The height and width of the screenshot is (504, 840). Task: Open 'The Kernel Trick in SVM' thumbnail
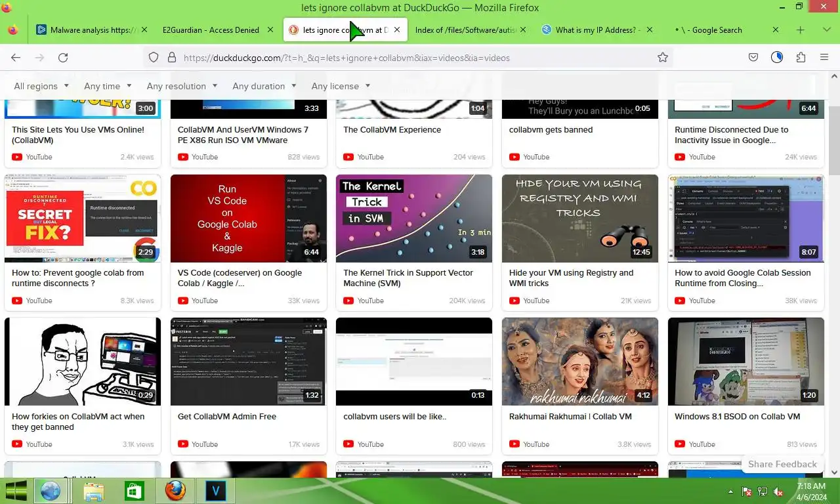[x=414, y=219]
